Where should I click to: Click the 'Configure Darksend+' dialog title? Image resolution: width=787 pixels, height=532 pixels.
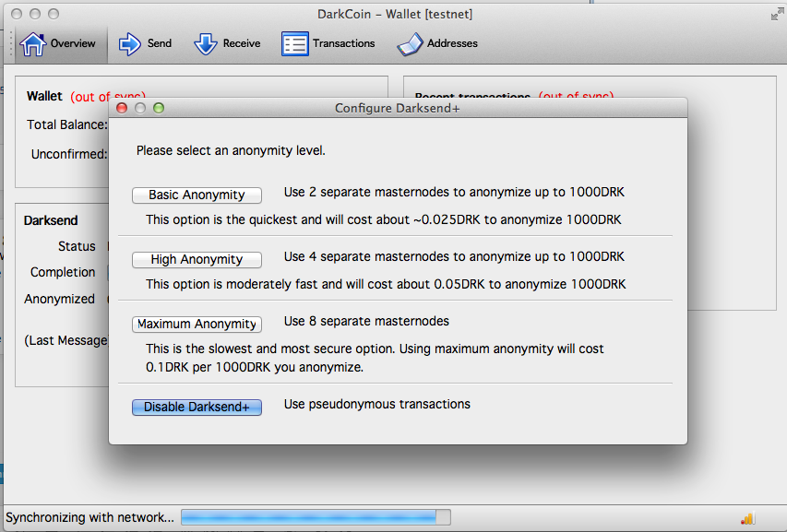click(398, 109)
